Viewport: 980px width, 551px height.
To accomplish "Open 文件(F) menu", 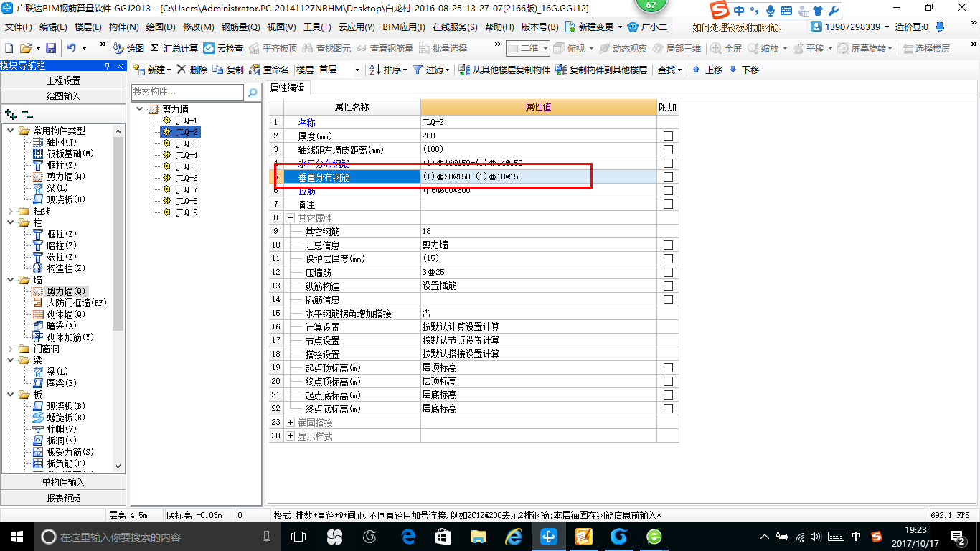I will pyautogui.click(x=19, y=27).
